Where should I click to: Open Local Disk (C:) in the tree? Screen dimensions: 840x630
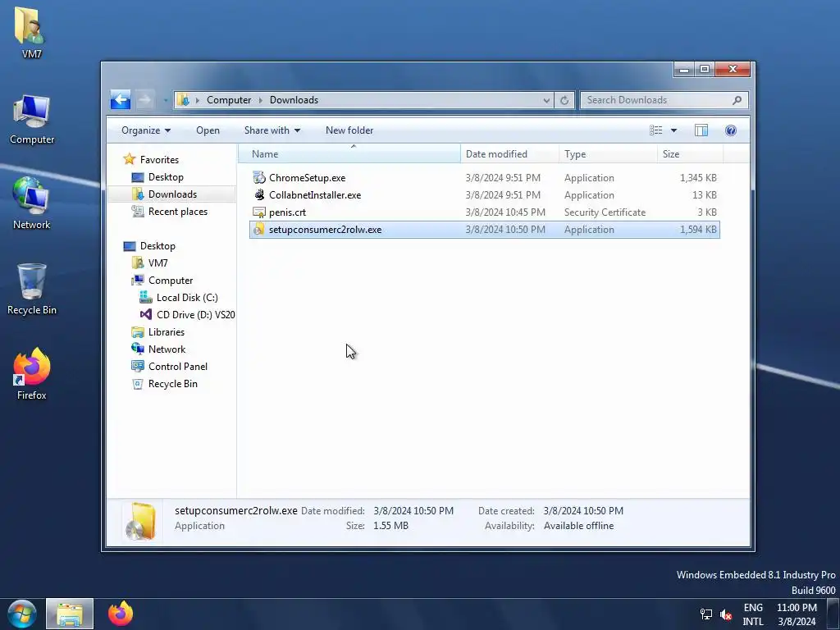187,297
